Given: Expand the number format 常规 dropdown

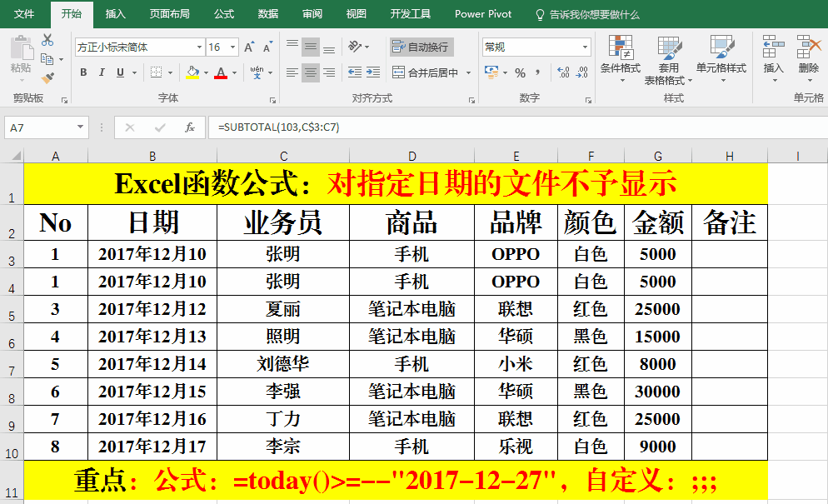Looking at the screenshot, I should point(586,47).
